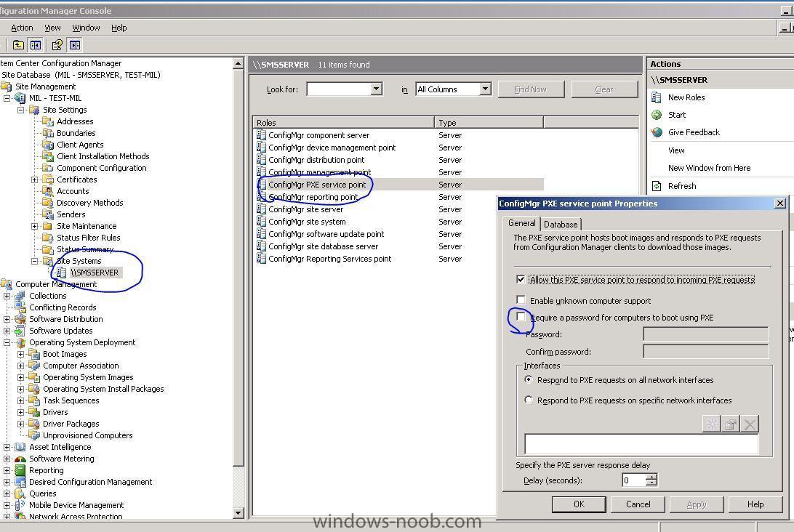
Task: Uncheck Allow PXE service point to respond
Action: click(x=521, y=279)
